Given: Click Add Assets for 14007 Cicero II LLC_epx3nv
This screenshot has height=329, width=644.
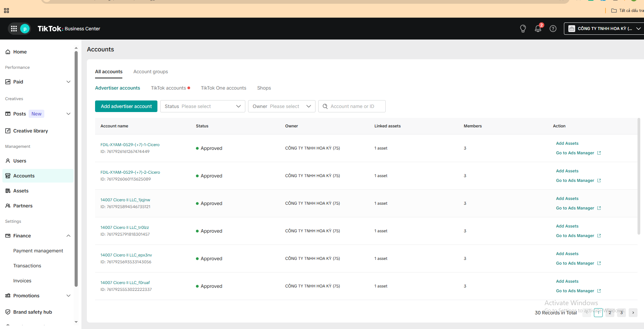Looking at the screenshot, I should coord(567,254).
